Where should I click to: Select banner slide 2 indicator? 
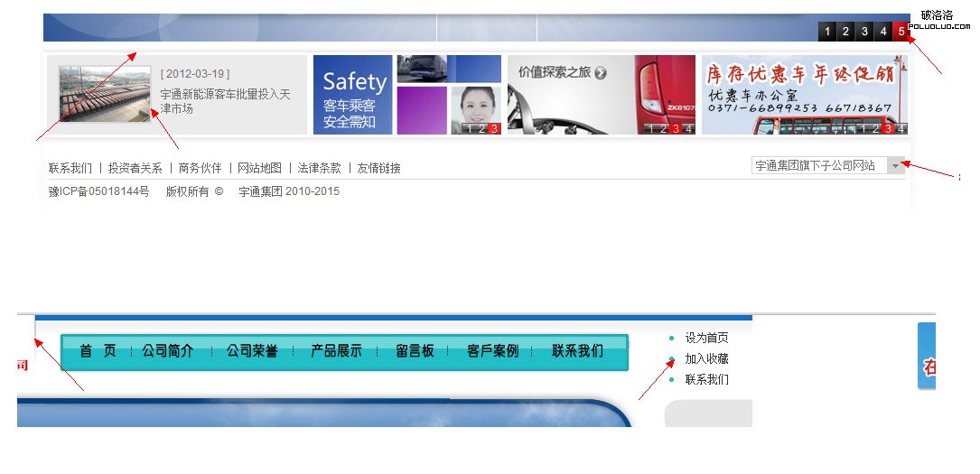[845, 32]
